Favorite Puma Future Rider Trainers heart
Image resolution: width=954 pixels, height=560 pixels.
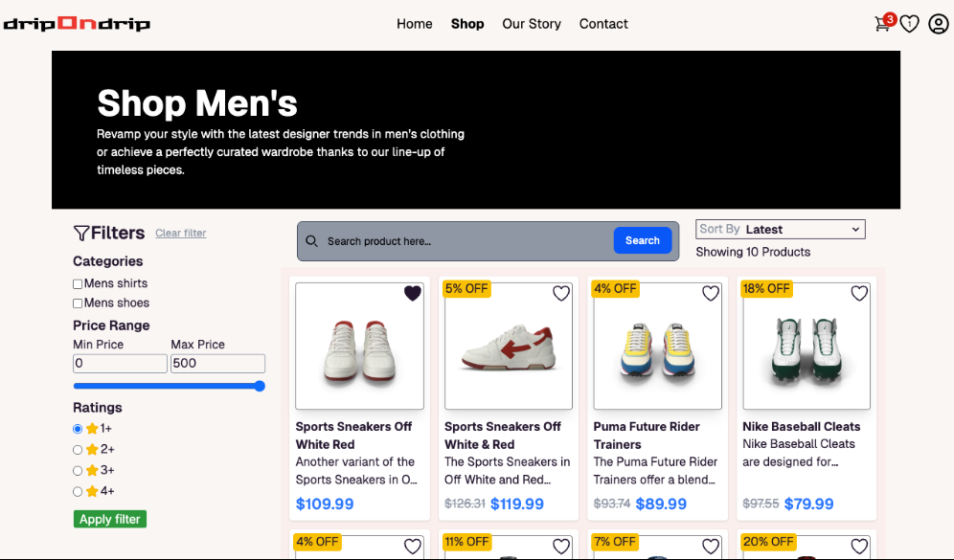pos(710,293)
